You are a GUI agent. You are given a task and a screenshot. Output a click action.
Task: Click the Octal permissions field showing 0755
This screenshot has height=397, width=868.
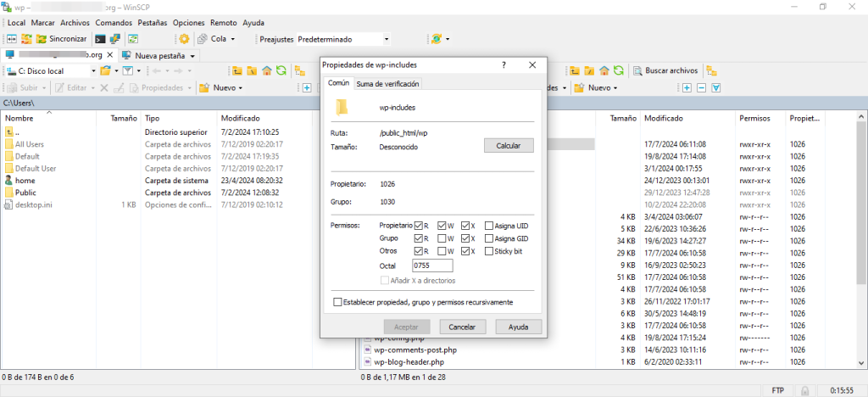(x=432, y=266)
